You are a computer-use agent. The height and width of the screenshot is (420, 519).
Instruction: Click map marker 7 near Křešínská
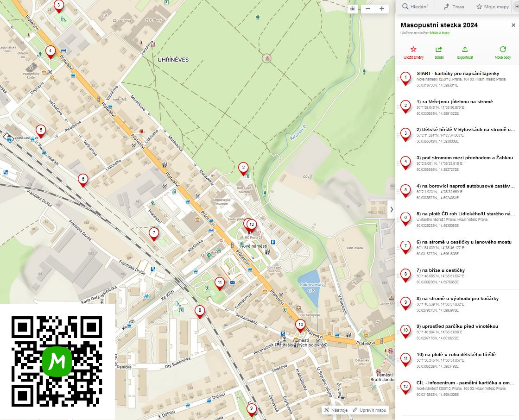pos(153,234)
